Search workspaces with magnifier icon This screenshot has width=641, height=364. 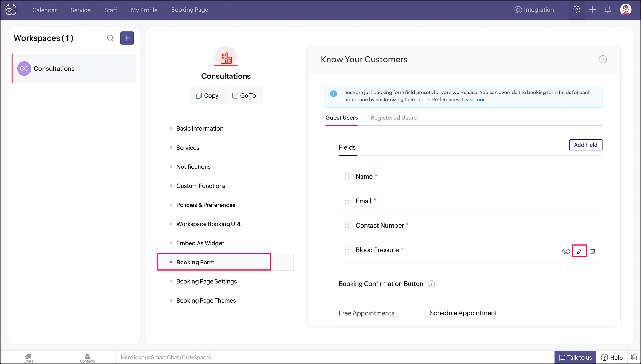coord(110,38)
